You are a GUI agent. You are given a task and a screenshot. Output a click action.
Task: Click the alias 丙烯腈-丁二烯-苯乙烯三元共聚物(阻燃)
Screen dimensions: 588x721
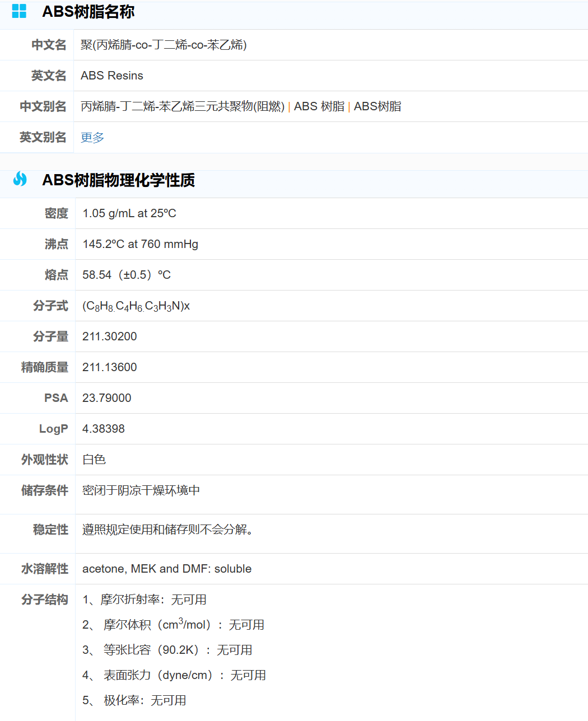click(x=183, y=106)
